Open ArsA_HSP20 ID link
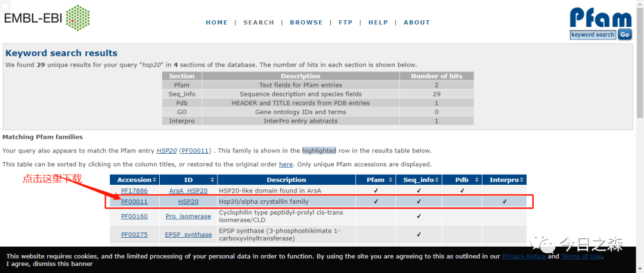Image resolution: width=644 pixels, height=273 pixels. (188, 191)
